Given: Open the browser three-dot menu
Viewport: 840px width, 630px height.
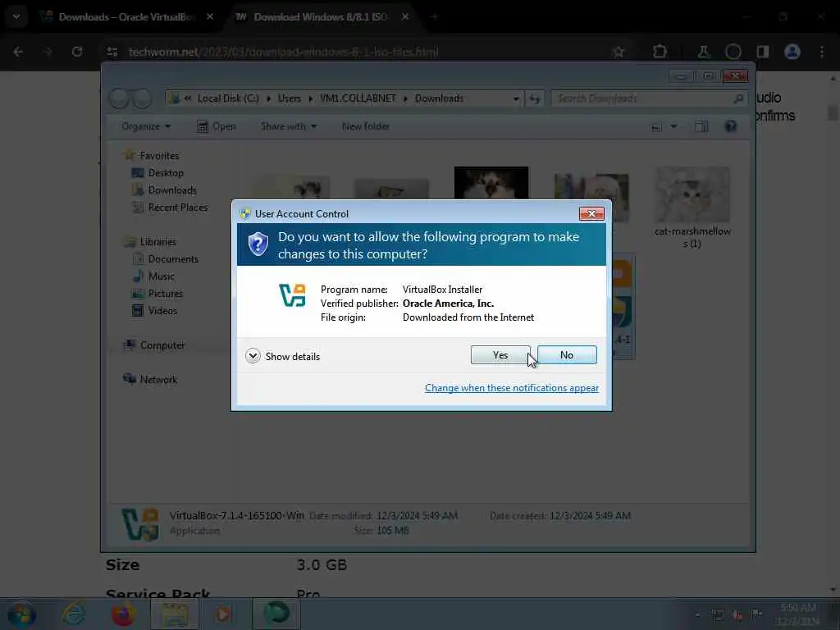Looking at the screenshot, I should (822, 52).
